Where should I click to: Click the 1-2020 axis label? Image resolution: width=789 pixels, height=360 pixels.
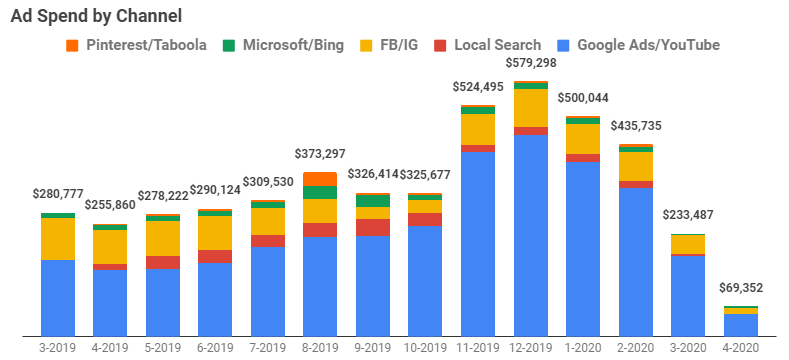583,348
